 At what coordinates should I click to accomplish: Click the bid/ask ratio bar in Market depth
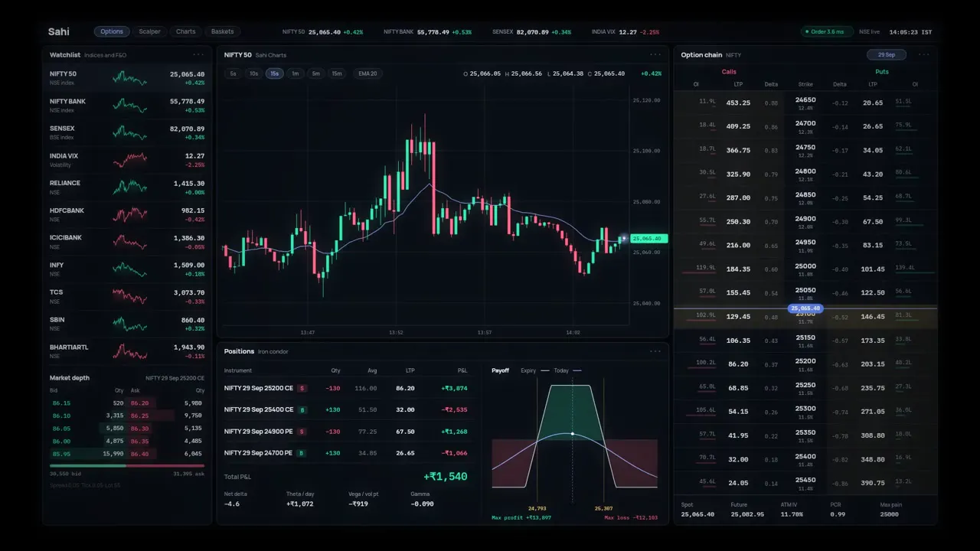(x=127, y=465)
